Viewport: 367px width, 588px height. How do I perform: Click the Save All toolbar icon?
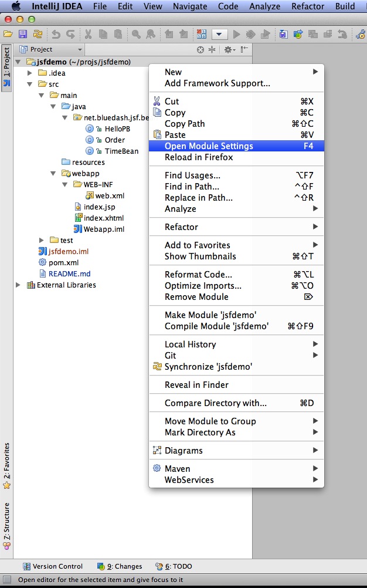click(x=22, y=35)
